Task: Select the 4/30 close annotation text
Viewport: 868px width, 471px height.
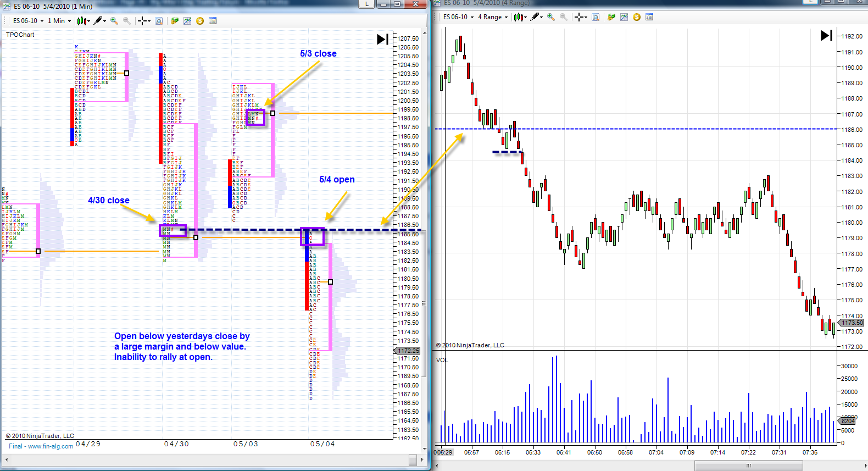Action: point(109,200)
